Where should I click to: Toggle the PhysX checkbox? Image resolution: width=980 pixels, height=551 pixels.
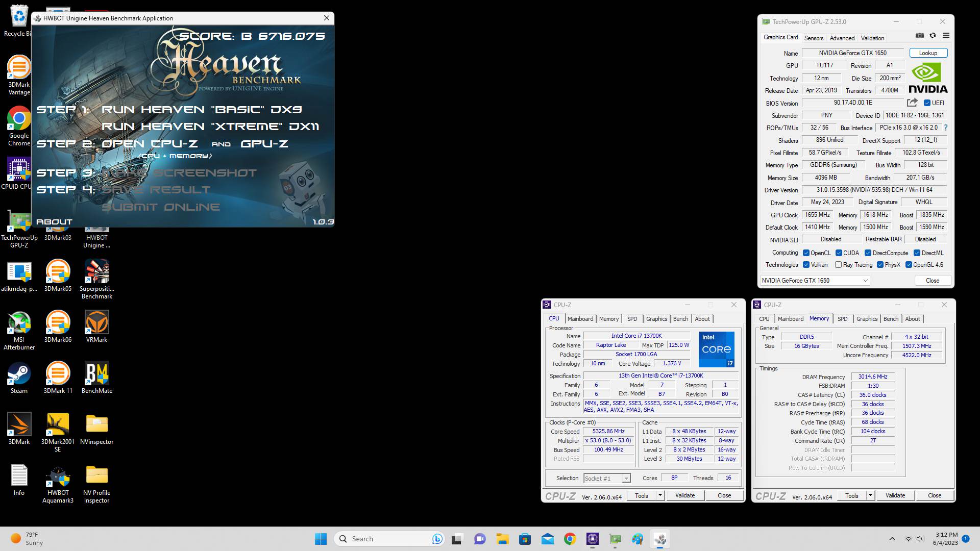880,265
